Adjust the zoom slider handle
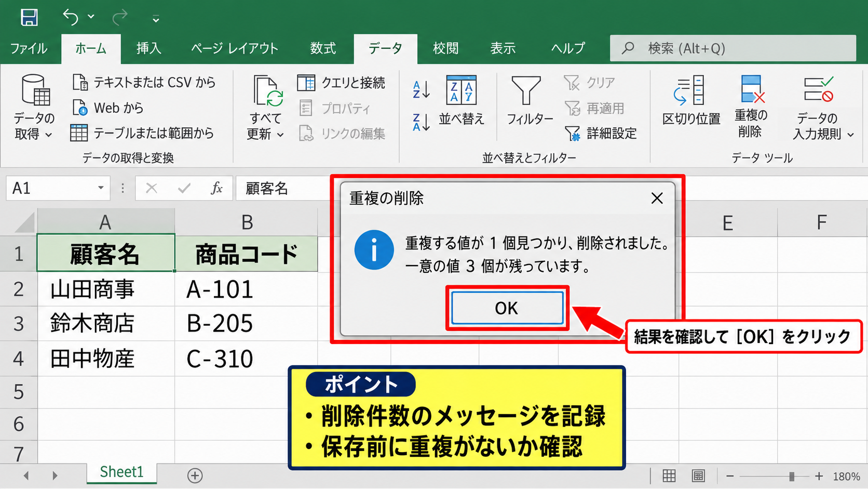868x489 pixels. pos(792,476)
